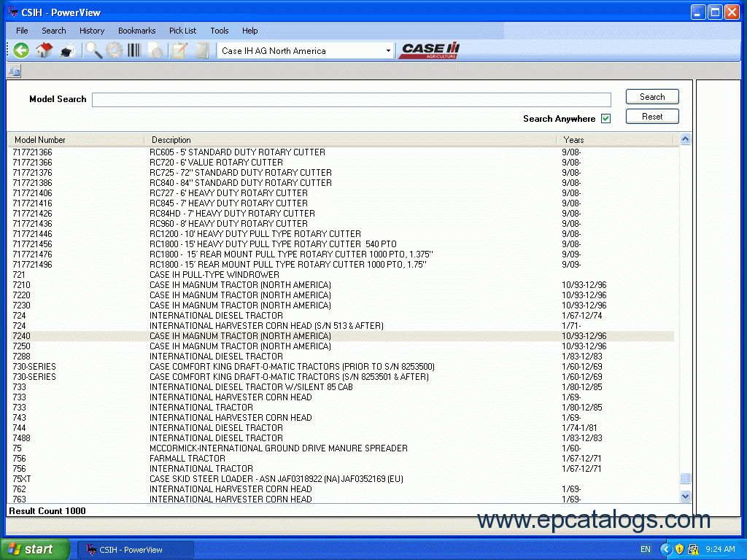Open the Search menu
The height and width of the screenshot is (560, 747).
click(54, 31)
